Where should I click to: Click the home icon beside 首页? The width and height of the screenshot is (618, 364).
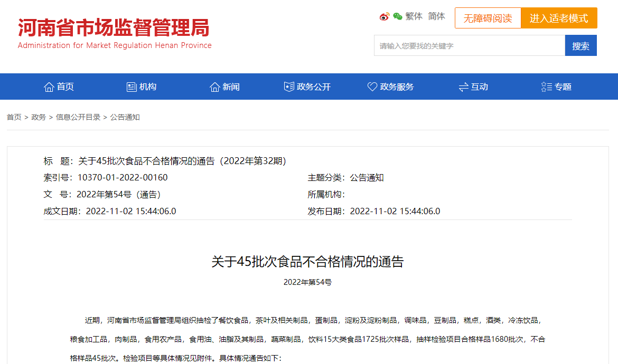point(49,87)
